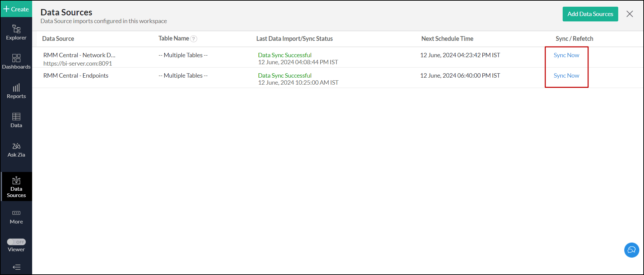Toggle the Viewer mode switch
The image size is (644, 275).
[16, 242]
